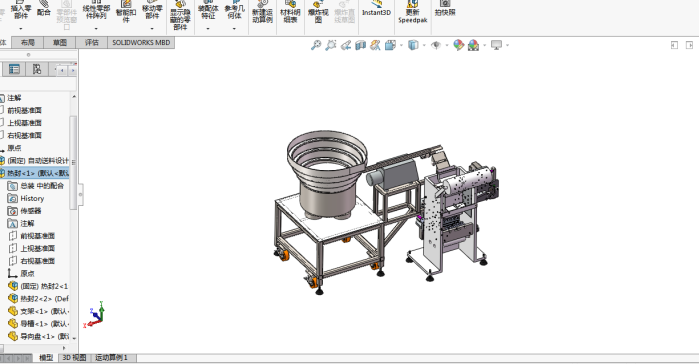Click right arrow of panel tab scroller
Image resolution: width=699 pixels, height=364 pixels.
point(72,70)
